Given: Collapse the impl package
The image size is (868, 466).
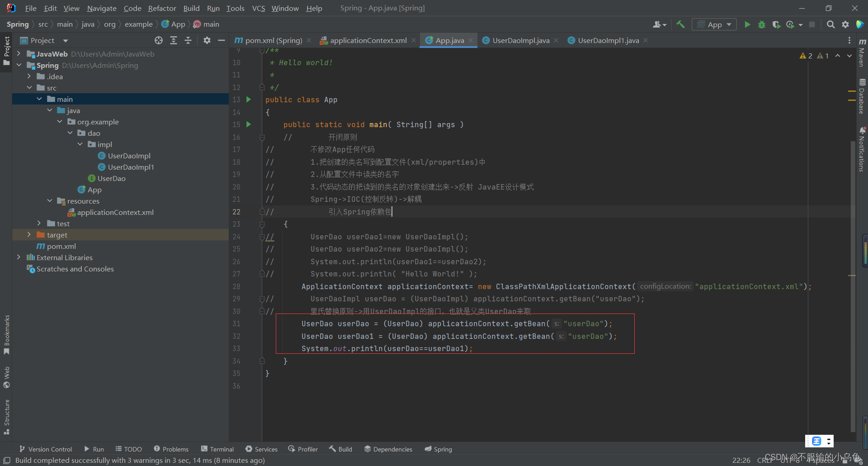Looking at the screenshot, I should click(80, 144).
